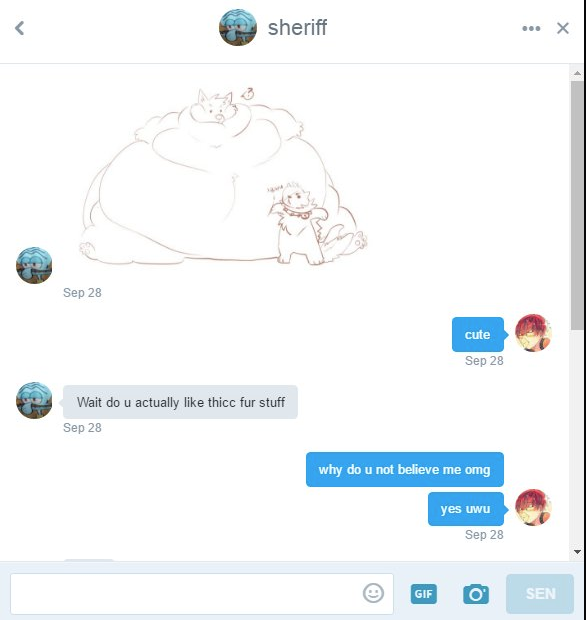Select the 'yes uwu' message bubble
This screenshot has width=586, height=620.
tap(465, 509)
